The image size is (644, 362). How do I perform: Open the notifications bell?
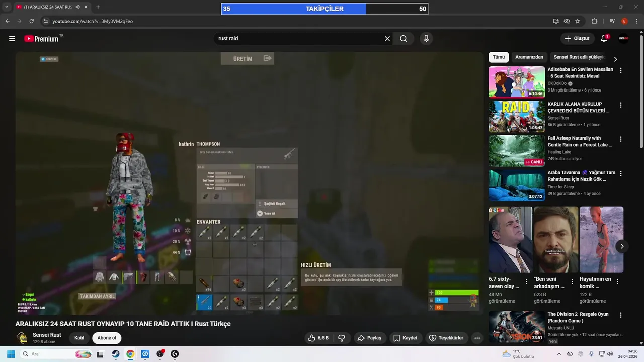point(604,38)
